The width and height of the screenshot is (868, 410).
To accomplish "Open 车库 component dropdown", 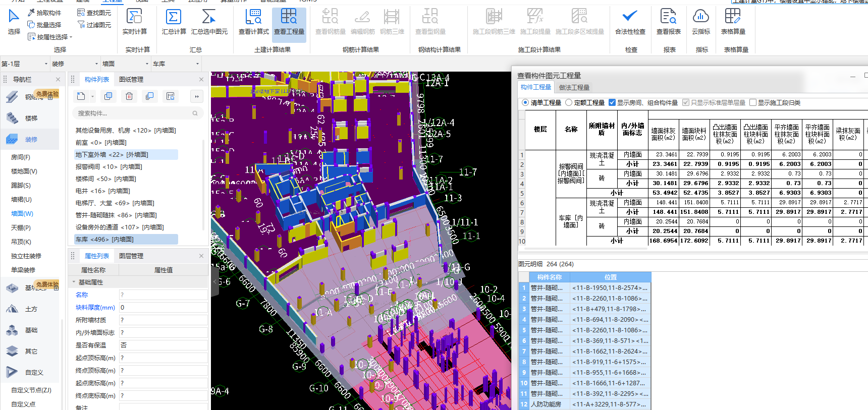I will tap(177, 64).
